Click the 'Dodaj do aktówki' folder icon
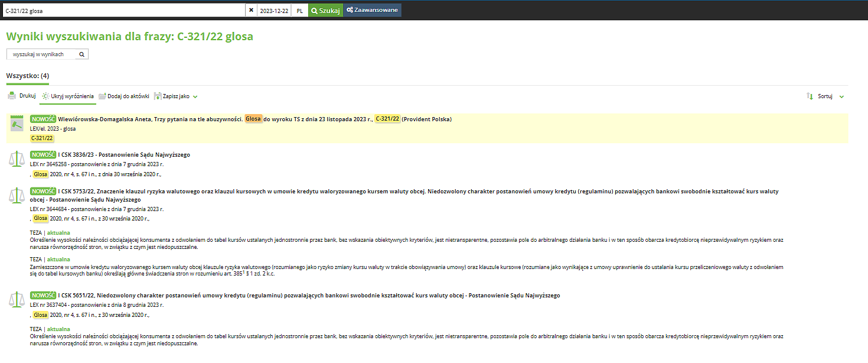The height and width of the screenshot is (363, 868). pyautogui.click(x=103, y=96)
